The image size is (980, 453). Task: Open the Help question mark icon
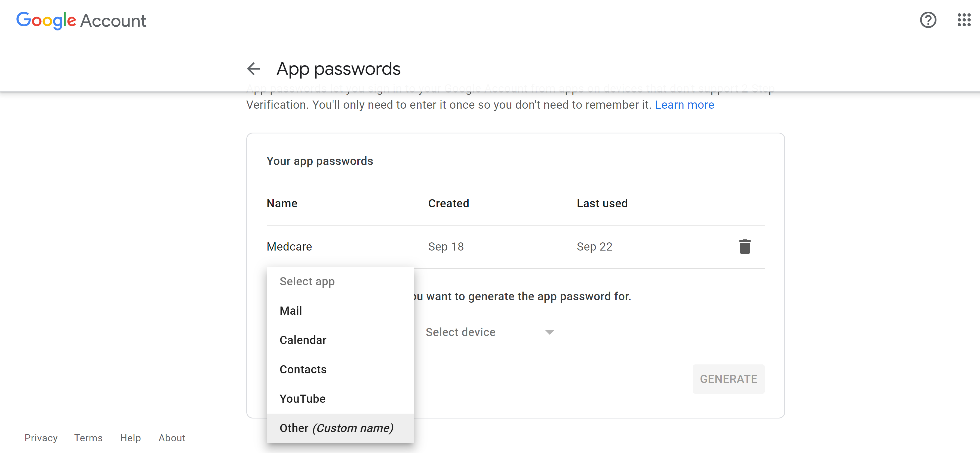pos(928,20)
